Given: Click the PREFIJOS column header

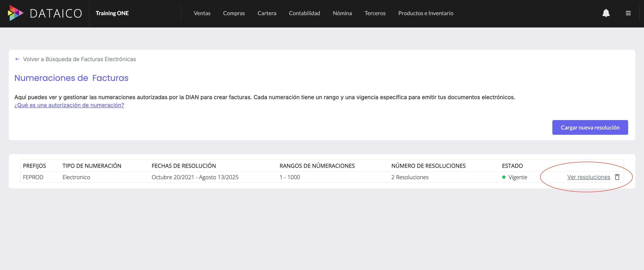Looking at the screenshot, I should point(35,166).
